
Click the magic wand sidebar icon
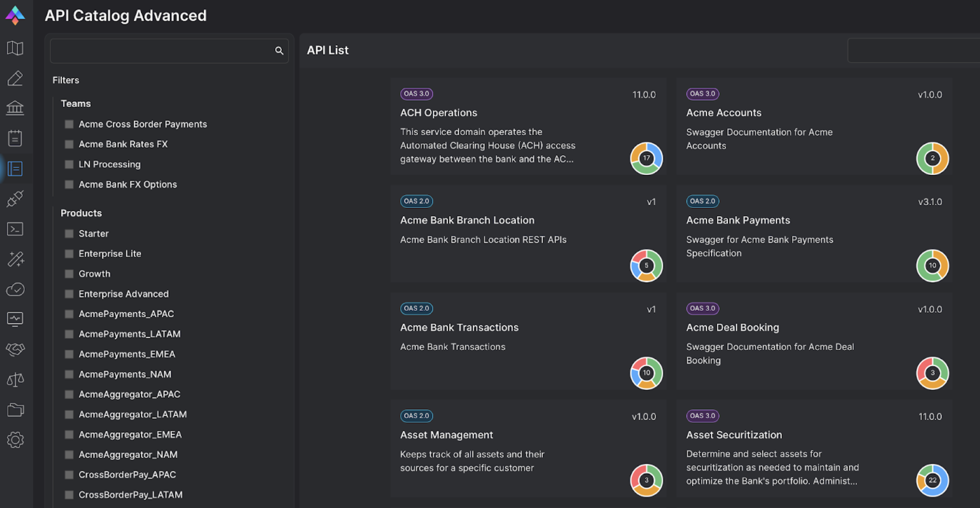(15, 259)
